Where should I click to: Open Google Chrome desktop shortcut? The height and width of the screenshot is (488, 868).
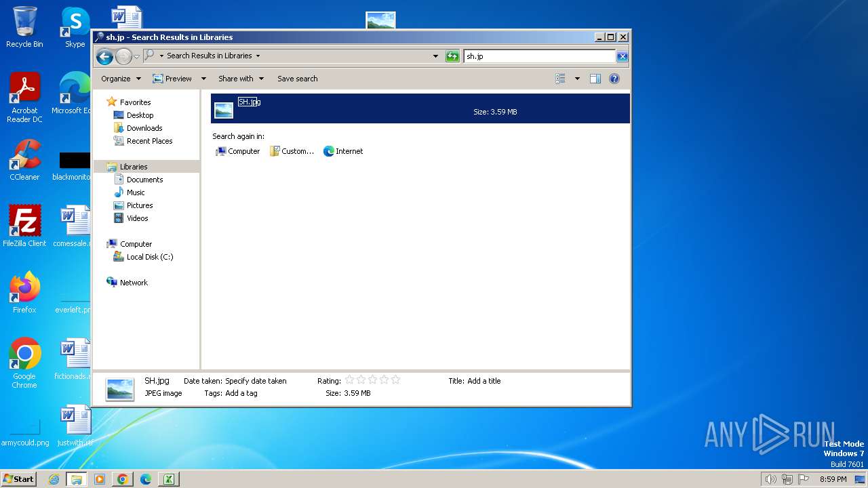point(24,363)
